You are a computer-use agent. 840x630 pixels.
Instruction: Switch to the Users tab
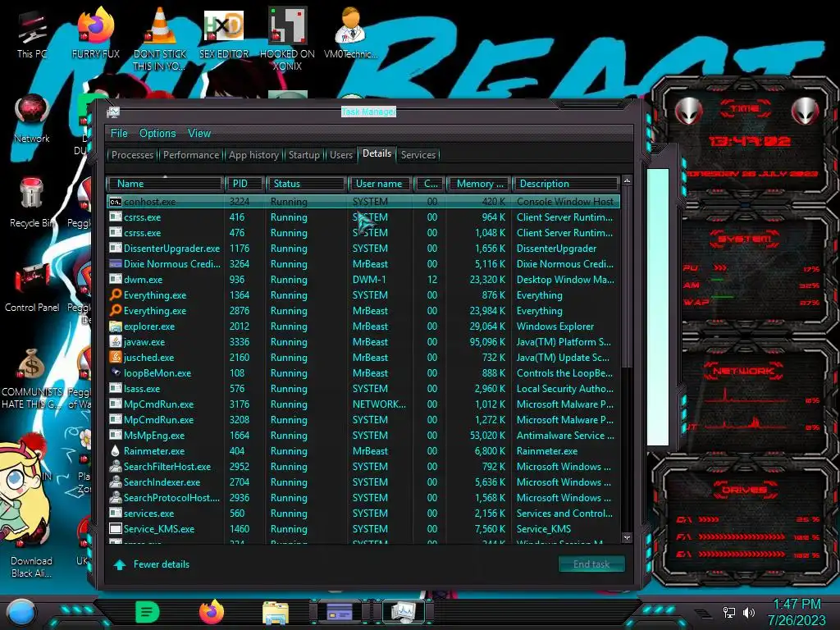click(341, 155)
